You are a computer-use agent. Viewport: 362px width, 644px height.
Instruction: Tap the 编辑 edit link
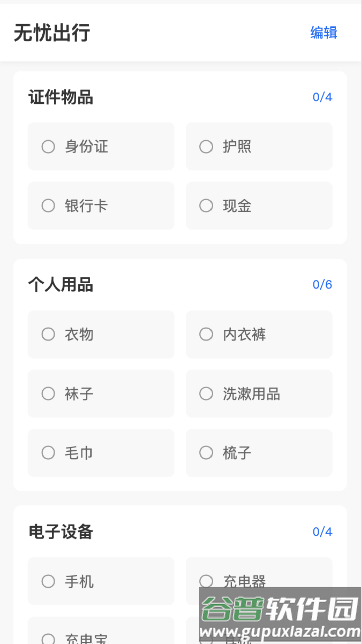(323, 33)
